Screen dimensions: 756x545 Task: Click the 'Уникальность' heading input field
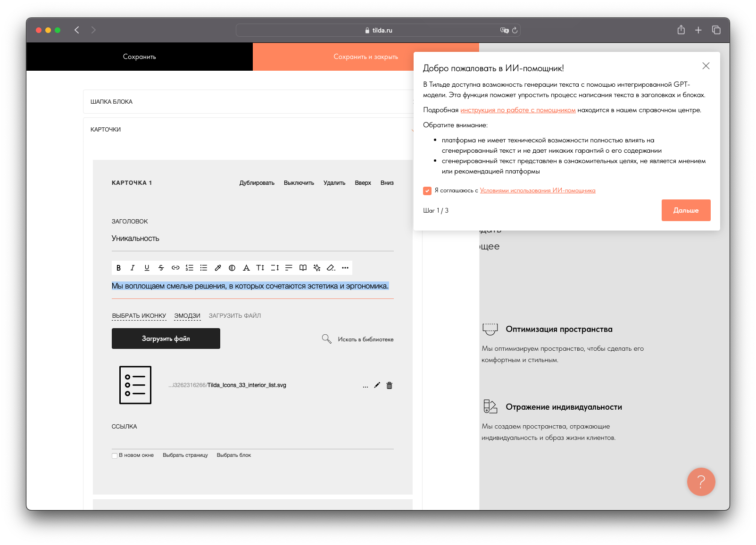pyautogui.click(x=253, y=239)
